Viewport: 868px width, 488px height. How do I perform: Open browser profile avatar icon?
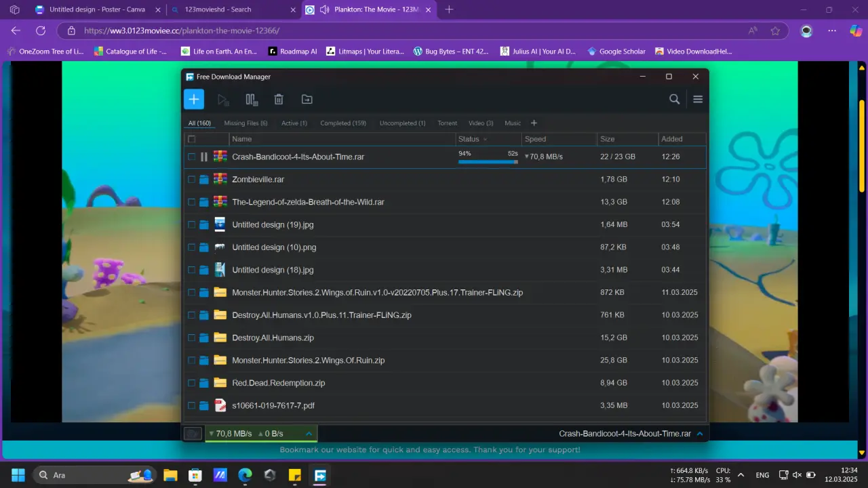(x=806, y=30)
